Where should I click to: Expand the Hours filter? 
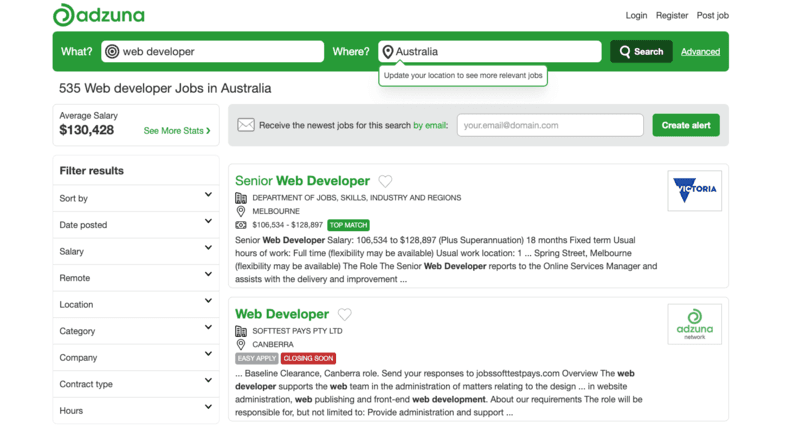(x=136, y=411)
